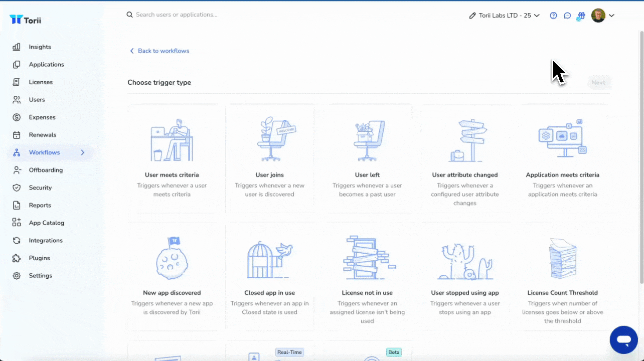Click 'User meets criteria' title text

point(172,175)
